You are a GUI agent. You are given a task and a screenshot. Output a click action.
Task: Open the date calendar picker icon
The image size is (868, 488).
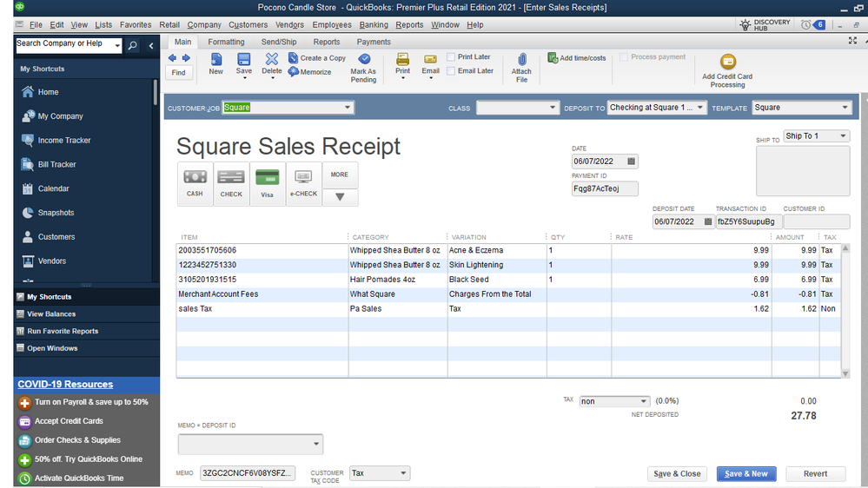(x=632, y=162)
